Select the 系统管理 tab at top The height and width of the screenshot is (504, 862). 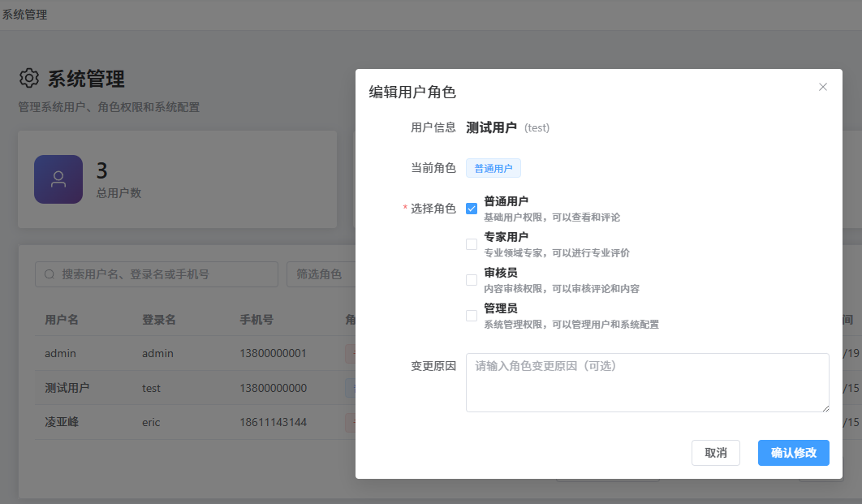pos(24,15)
